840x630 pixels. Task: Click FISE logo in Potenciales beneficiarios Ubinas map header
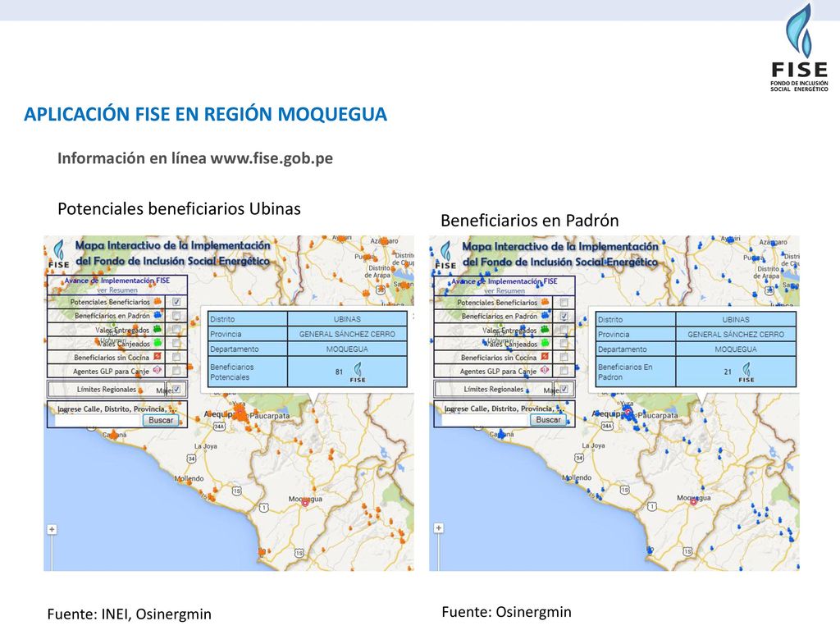[58, 254]
